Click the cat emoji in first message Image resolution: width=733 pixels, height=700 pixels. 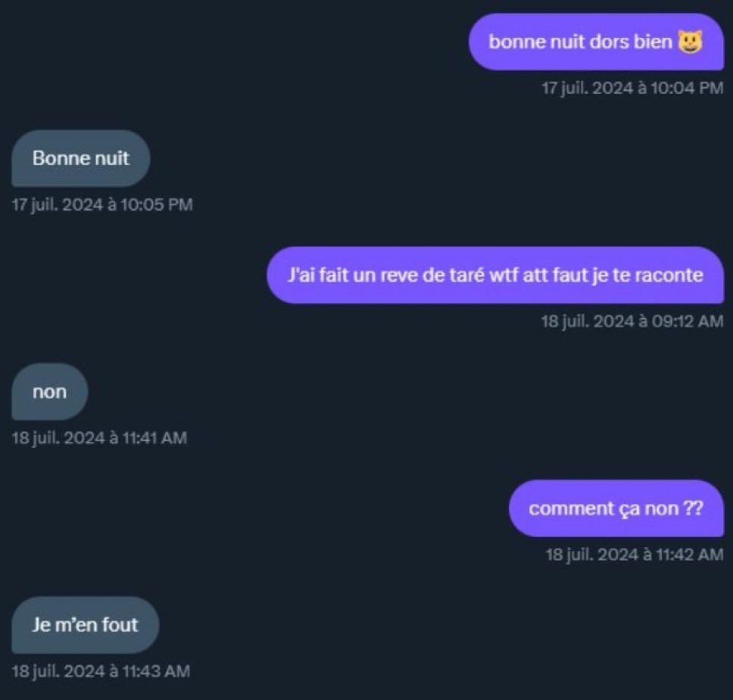coord(690,42)
